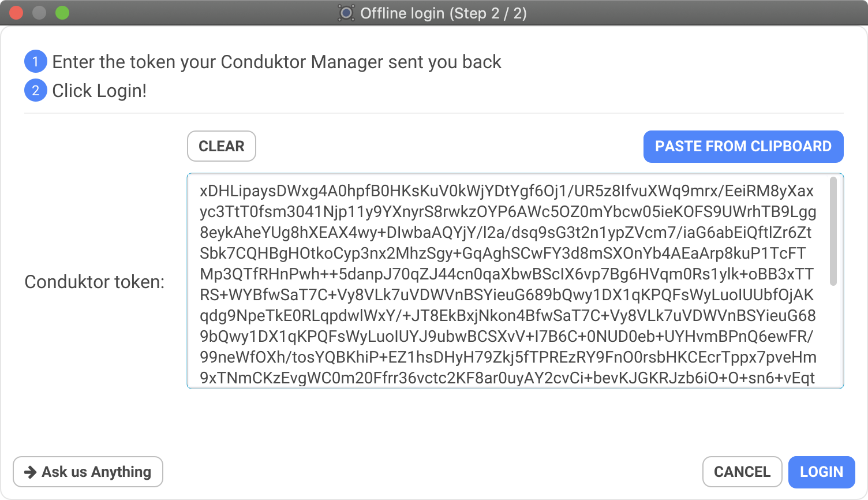This screenshot has height=500, width=868.
Task: Click the Conduktor token label
Action: coord(95,282)
